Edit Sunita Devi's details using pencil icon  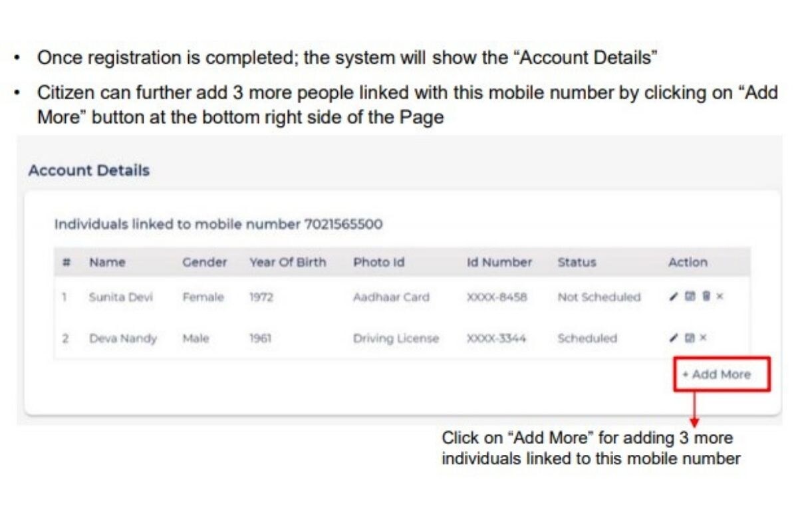[673, 297]
